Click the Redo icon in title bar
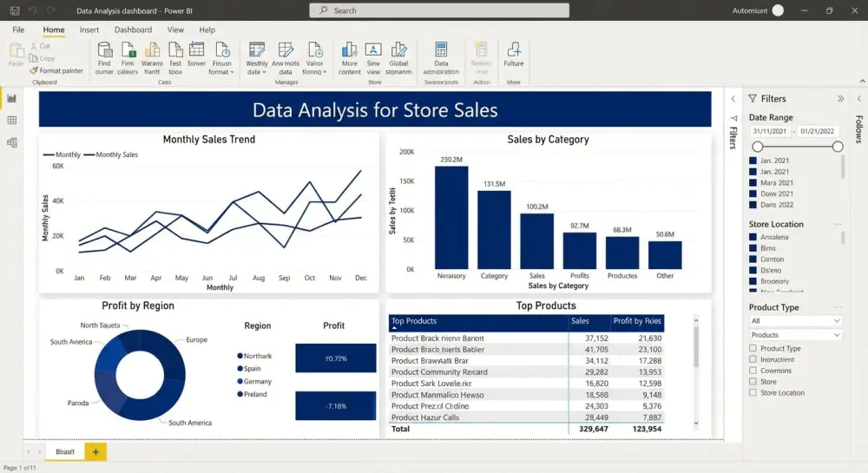 [x=51, y=10]
